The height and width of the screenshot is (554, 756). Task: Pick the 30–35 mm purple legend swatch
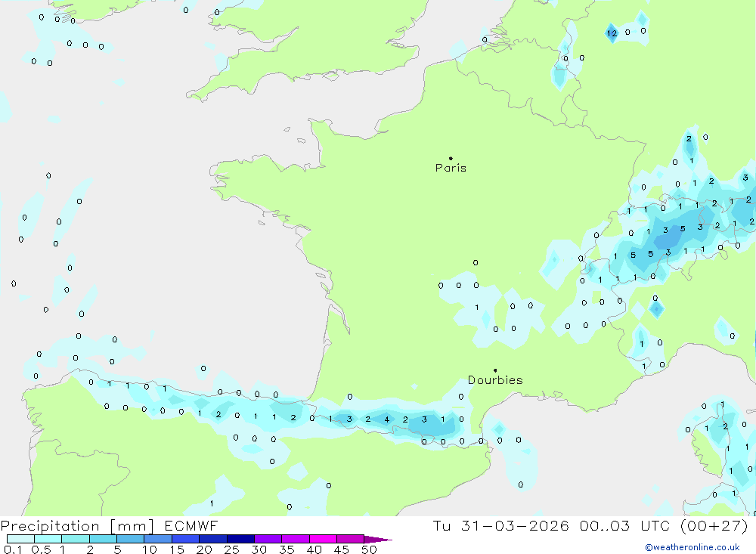[x=268, y=539]
